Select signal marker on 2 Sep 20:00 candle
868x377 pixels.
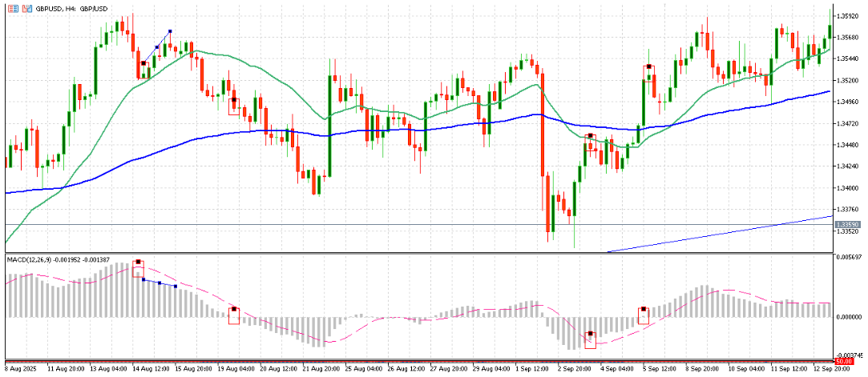[591, 136]
